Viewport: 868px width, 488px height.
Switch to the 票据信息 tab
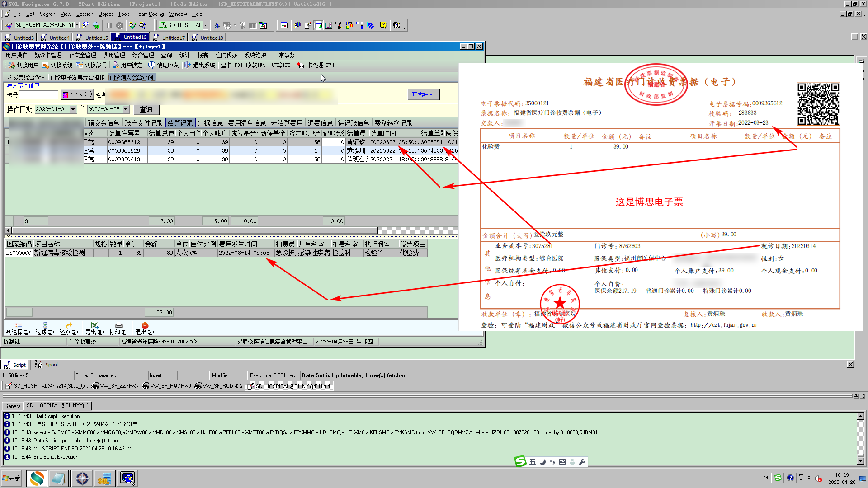tap(210, 123)
